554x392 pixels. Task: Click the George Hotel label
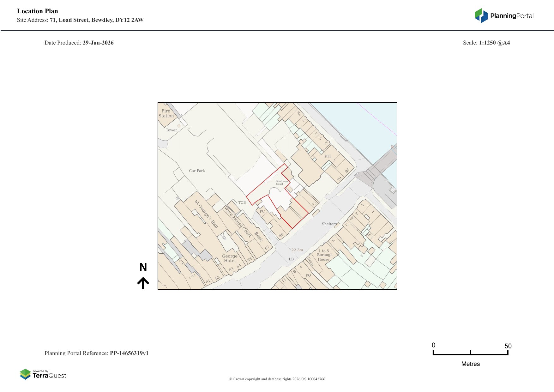pos(230,258)
